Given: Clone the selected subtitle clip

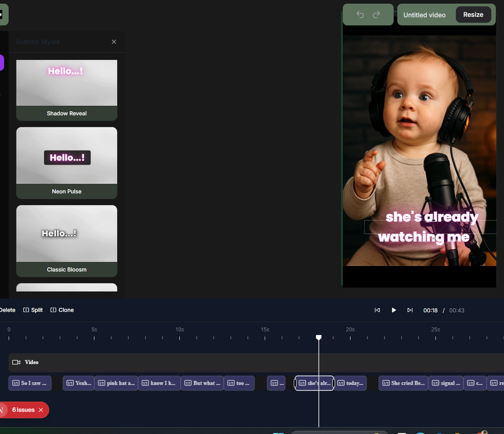Looking at the screenshot, I should point(62,310).
